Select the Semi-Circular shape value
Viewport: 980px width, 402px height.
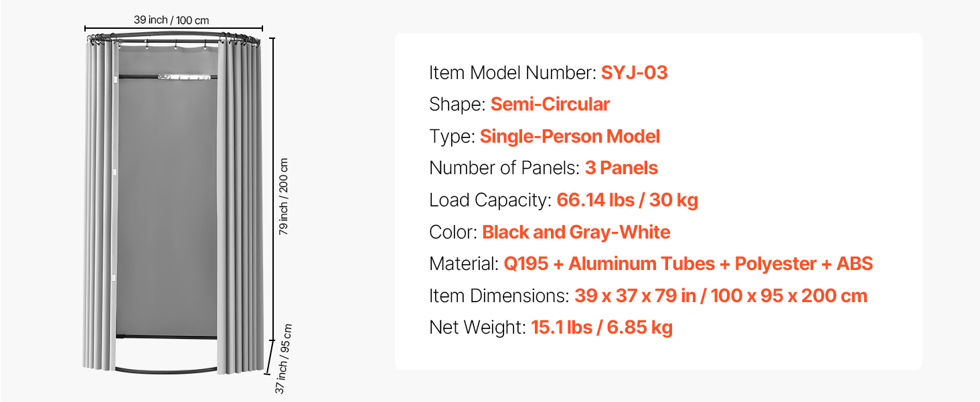point(550,105)
